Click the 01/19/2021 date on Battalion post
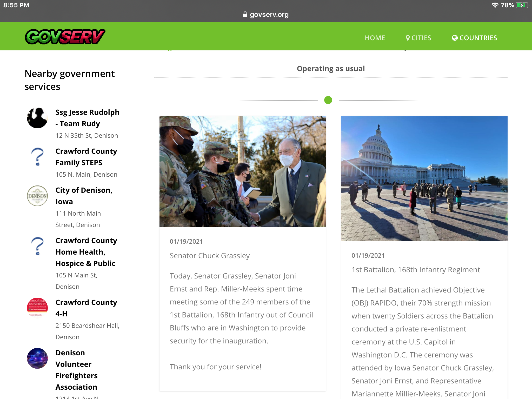Viewport: 532px width, 399px height. tap(368, 255)
